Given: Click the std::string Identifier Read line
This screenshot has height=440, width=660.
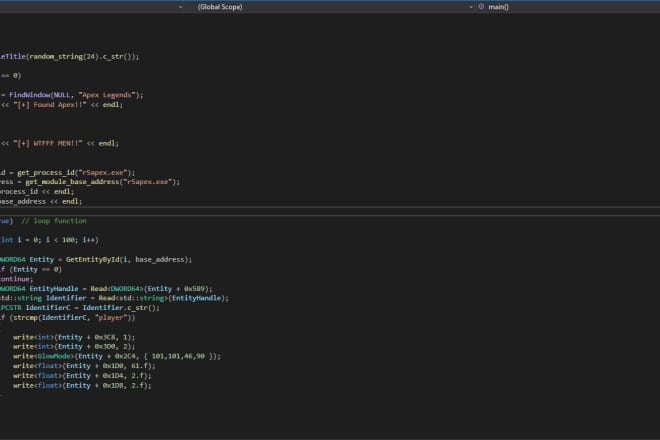Looking at the screenshot, I should (114, 298).
